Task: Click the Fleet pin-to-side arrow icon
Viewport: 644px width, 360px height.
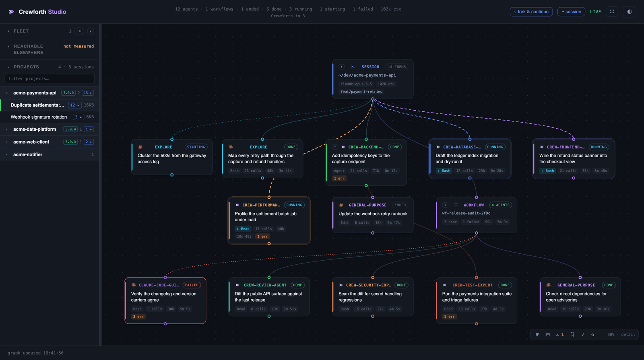Action: (79, 31)
